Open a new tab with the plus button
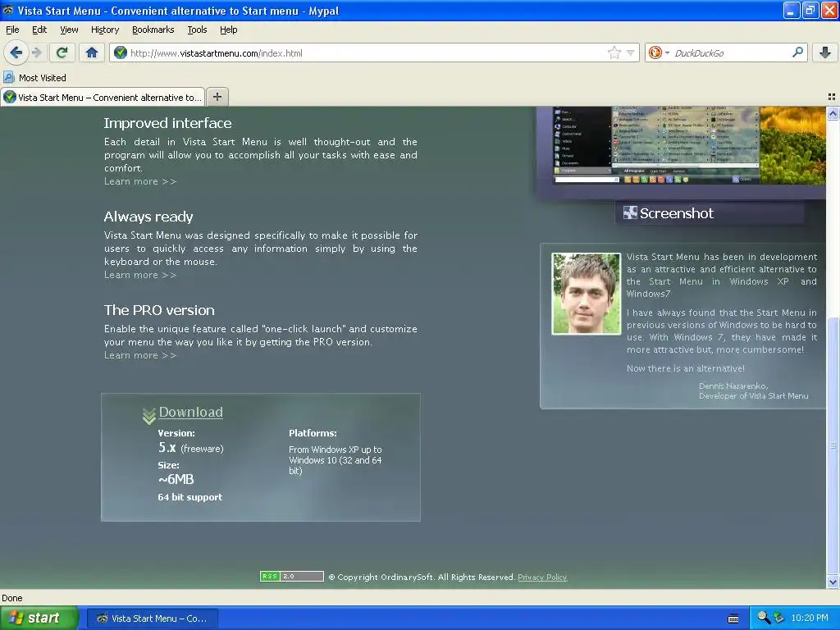 pos(217,97)
